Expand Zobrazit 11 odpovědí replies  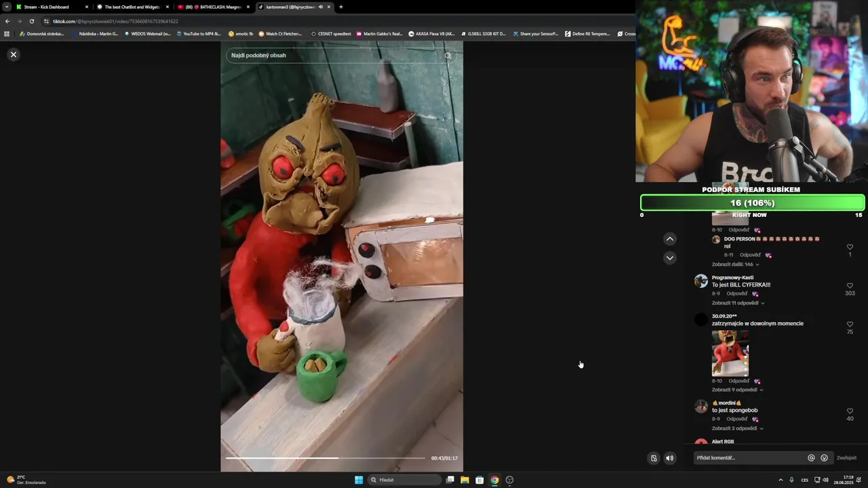(738, 303)
